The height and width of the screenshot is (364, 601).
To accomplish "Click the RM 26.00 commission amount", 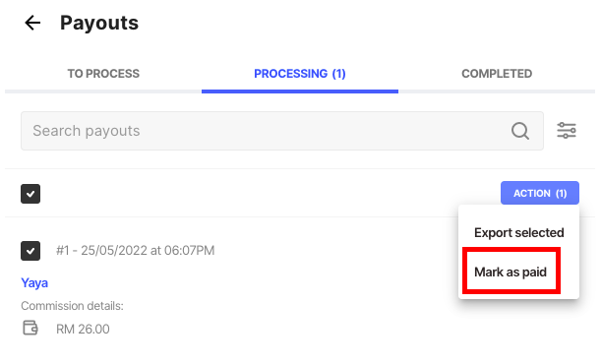I will coord(83,330).
